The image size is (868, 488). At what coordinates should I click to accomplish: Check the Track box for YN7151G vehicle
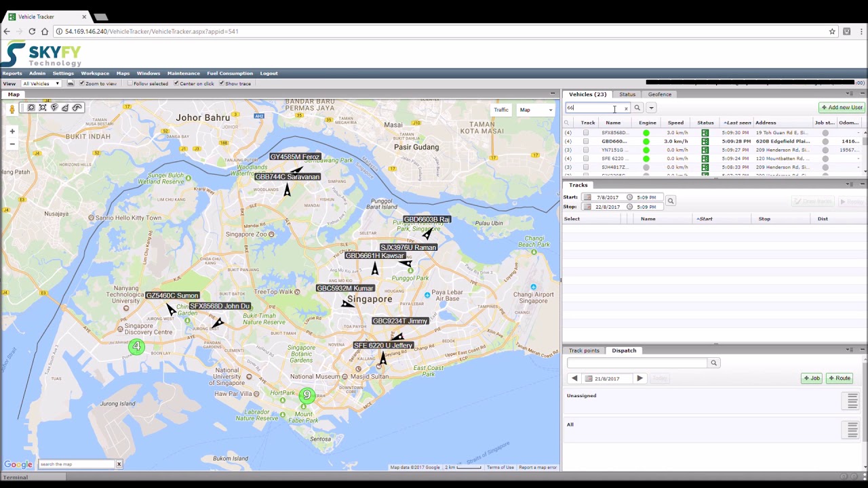pos(586,150)
